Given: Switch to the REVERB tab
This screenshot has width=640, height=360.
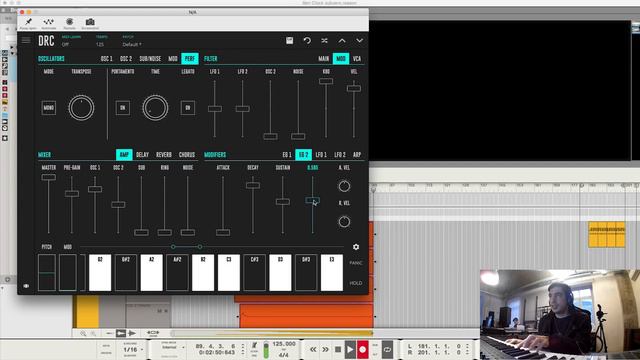Looking at the screenshot, I should [x=164, y=155].
